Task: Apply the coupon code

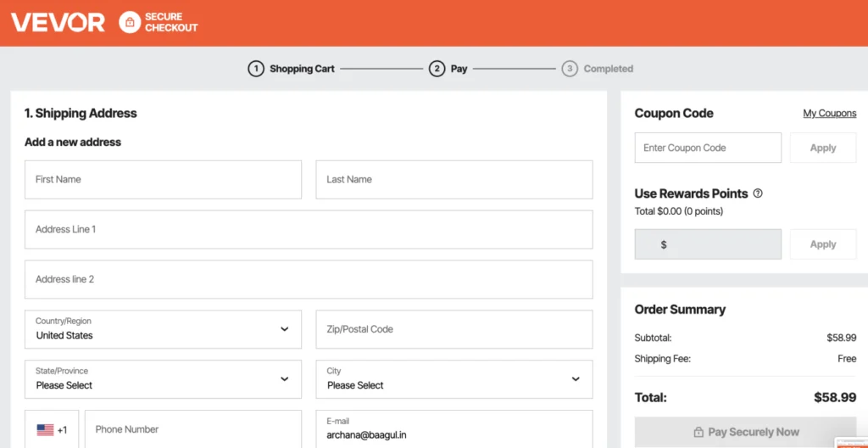Action: [823, 148]
